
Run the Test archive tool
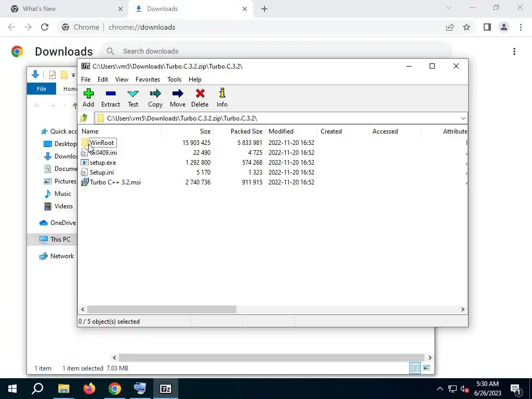click(133, 98)
